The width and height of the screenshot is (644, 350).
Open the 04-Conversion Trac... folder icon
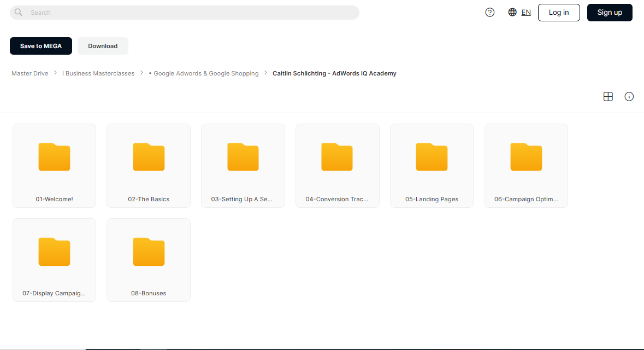click(337, 157)
